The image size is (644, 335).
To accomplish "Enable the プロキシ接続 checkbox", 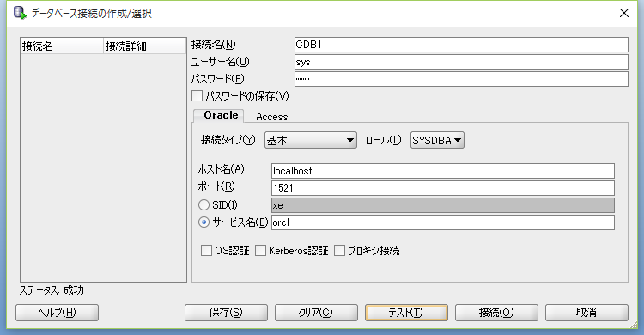I will click(x=339, y=250).
